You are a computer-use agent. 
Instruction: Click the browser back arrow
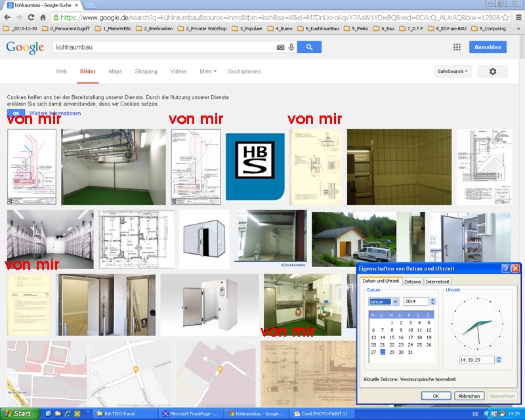pyautogui.click(x=8, y=17)
